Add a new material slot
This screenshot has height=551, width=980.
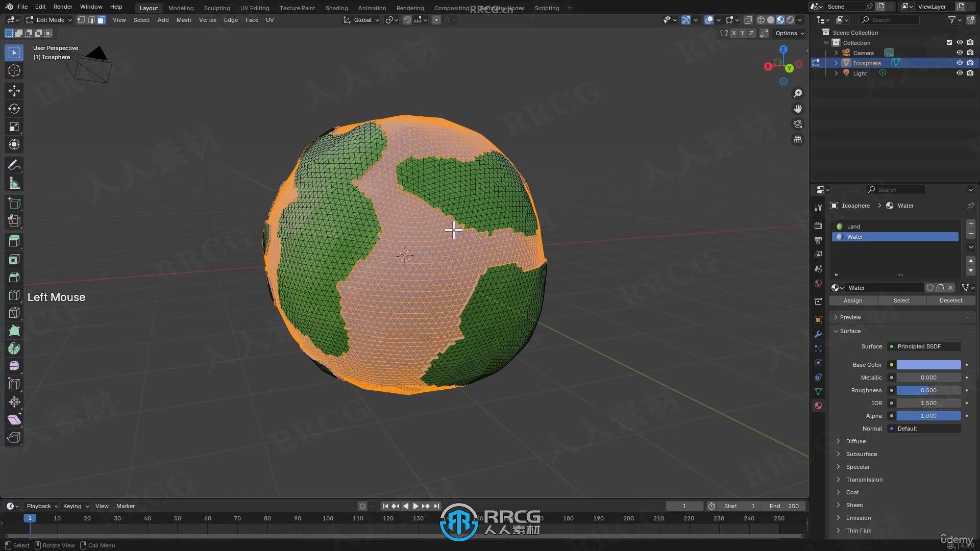tap(971, 224)
